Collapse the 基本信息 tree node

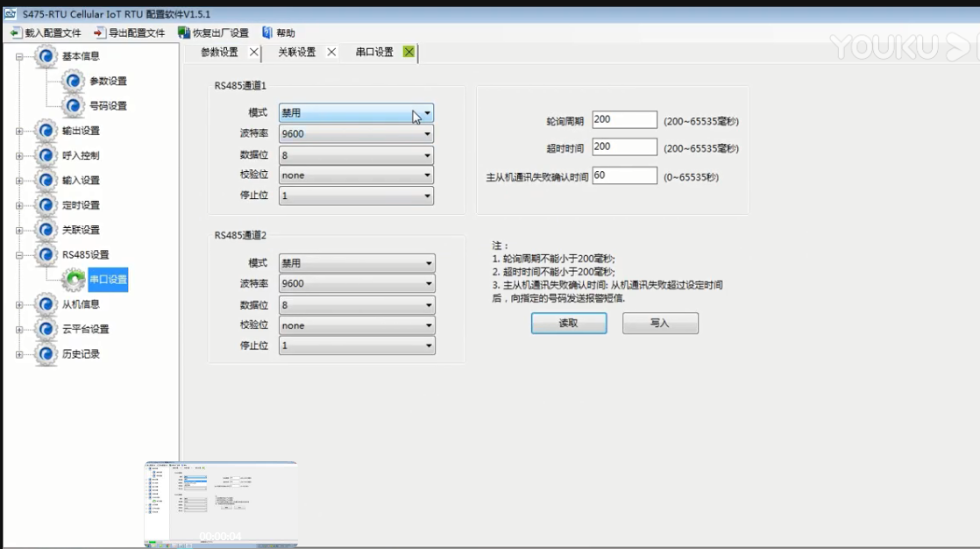click(x=19, y=56)
